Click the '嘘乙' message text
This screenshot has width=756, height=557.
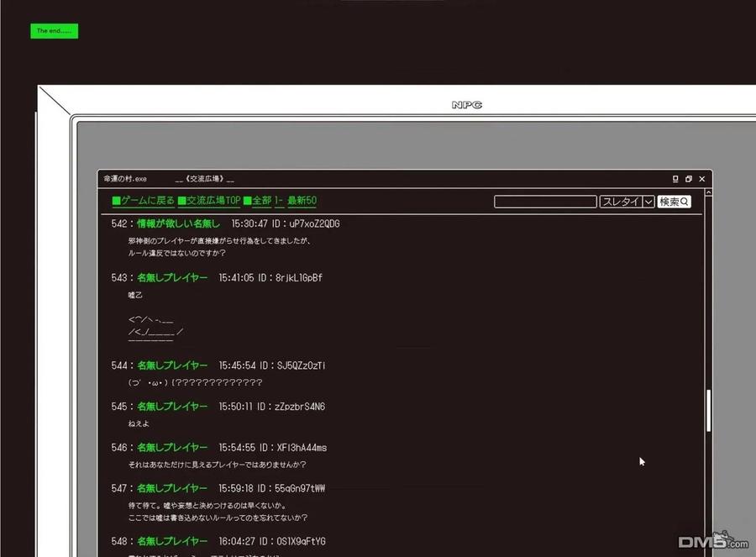(x=135, y=295)
